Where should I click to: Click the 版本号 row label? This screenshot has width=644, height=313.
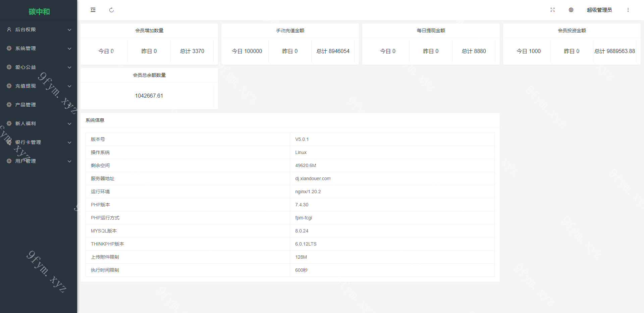pos(98,139)
